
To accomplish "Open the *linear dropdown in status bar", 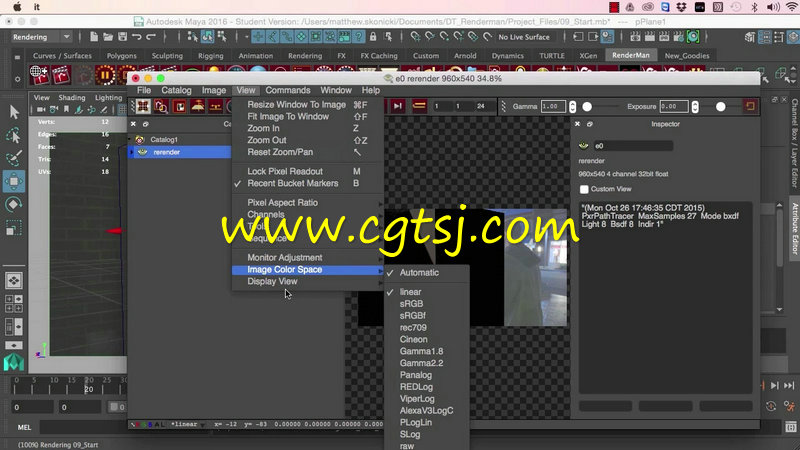I will [x=187, y=424].
